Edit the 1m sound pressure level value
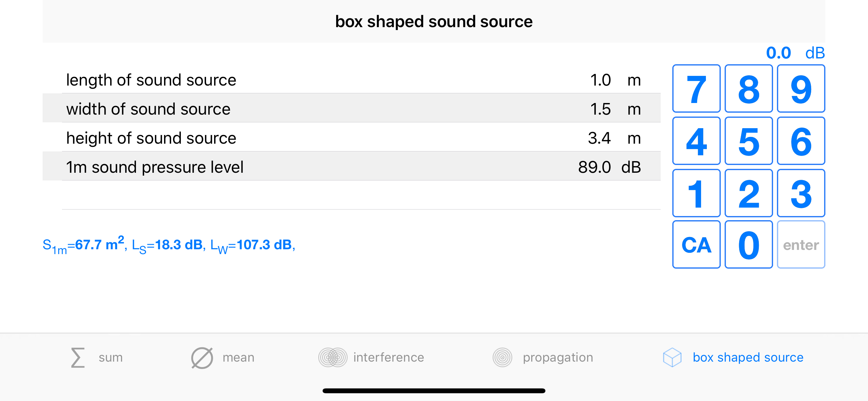The height and width of the screenshot is (401, 868). [594, 167]
